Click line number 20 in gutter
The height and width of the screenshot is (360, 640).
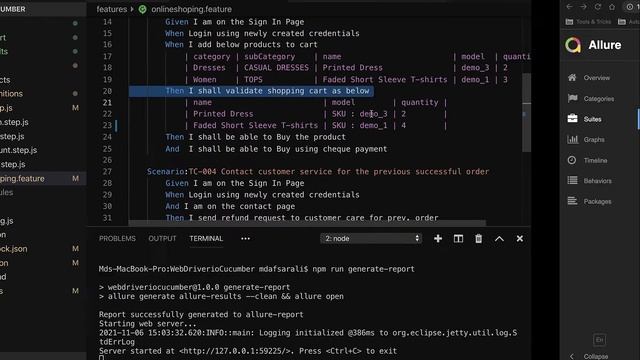[x=107, y=91]
